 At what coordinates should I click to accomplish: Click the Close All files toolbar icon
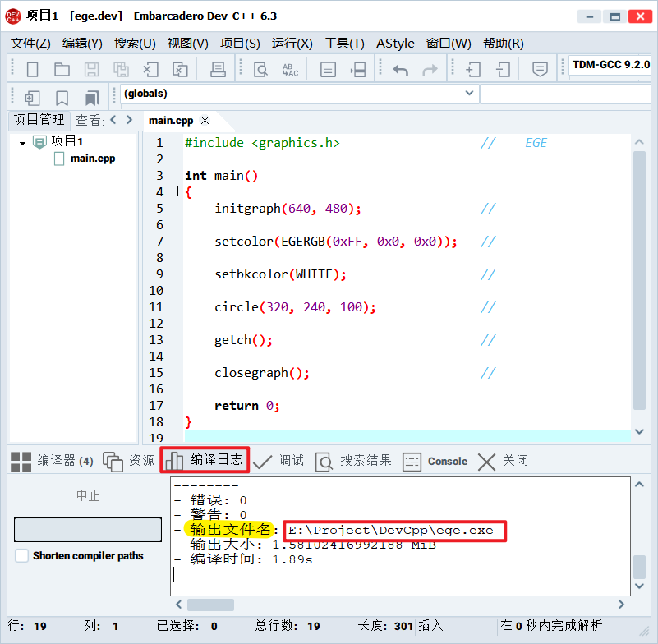click(180, 69)
